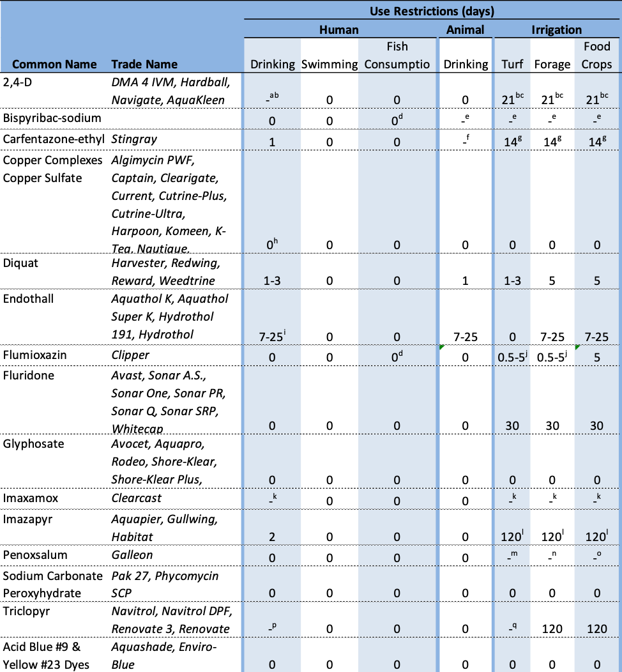This screenshot has width=622, height=672.
Task: Click the 'Common Name' column header
Action: point(54,65)
